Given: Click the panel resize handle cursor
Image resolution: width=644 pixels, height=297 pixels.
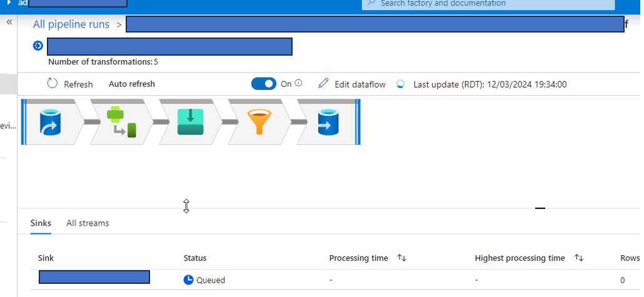Looking at the screenshot, I should (186, 206).
